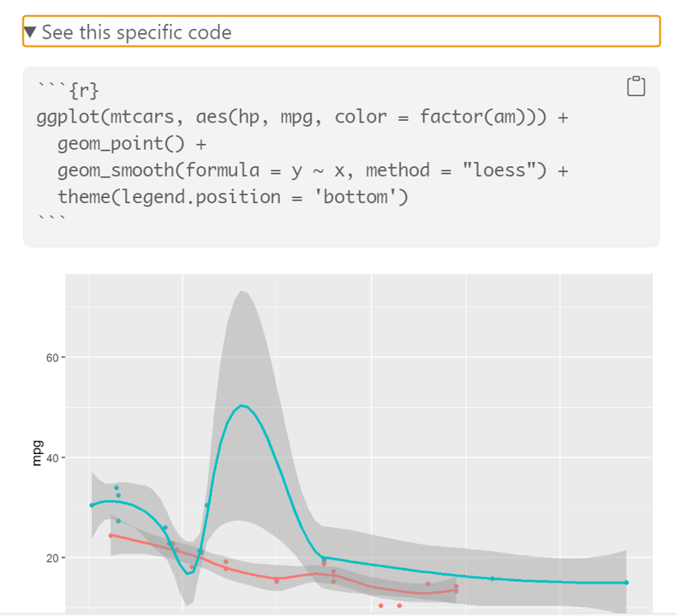Click the highest teal data point near 34 mpg
The image size is (676, 616).
coord(117,487)
